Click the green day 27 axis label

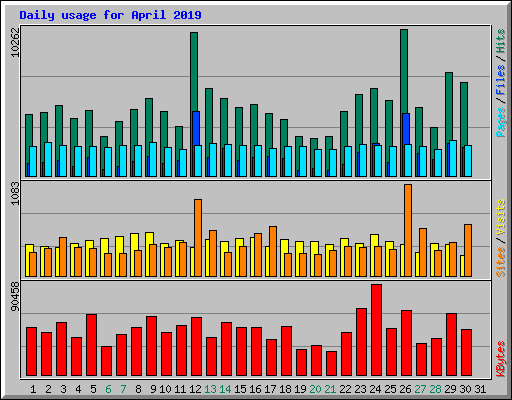tap(420, 389)
